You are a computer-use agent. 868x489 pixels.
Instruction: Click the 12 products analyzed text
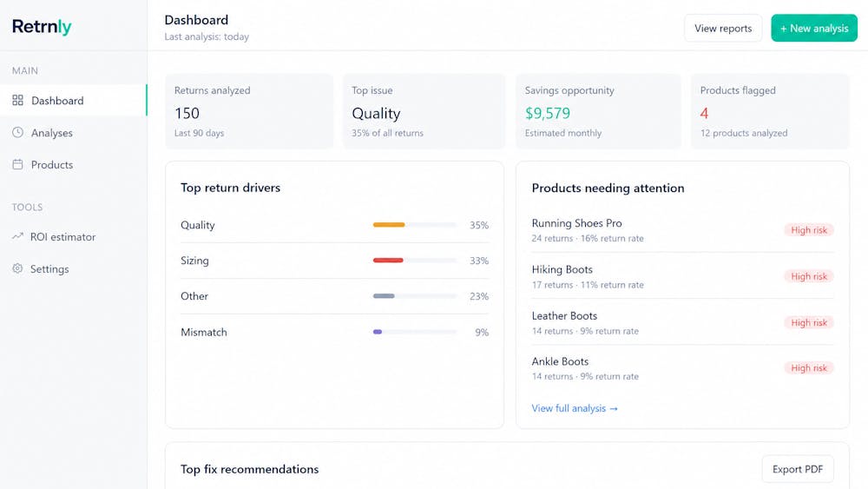point(744,133)
